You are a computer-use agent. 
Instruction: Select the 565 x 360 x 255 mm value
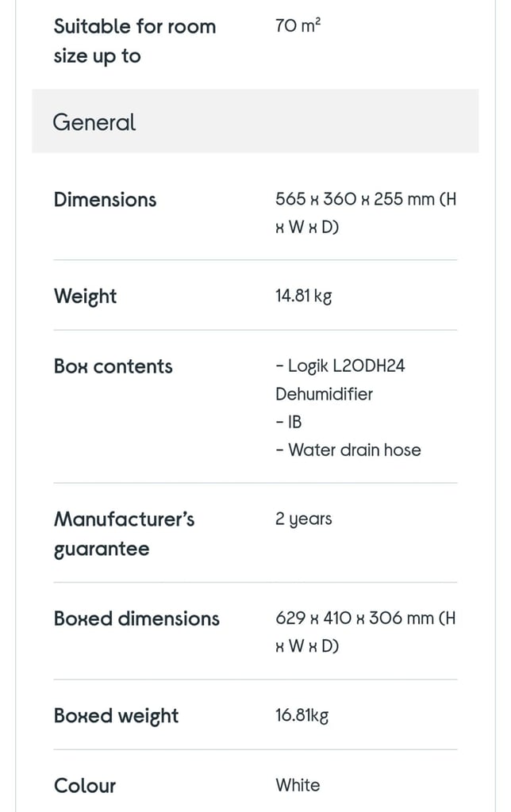366,213
